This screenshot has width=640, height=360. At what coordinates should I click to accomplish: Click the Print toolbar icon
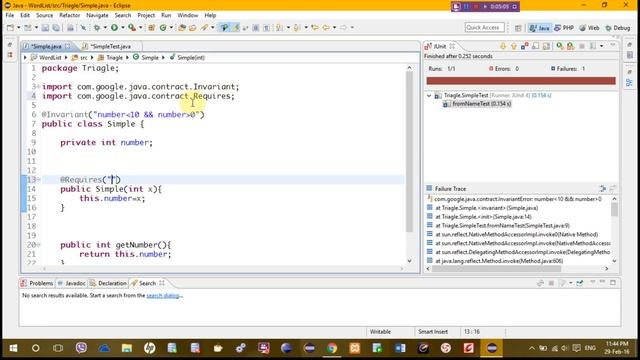click(70, 28)
